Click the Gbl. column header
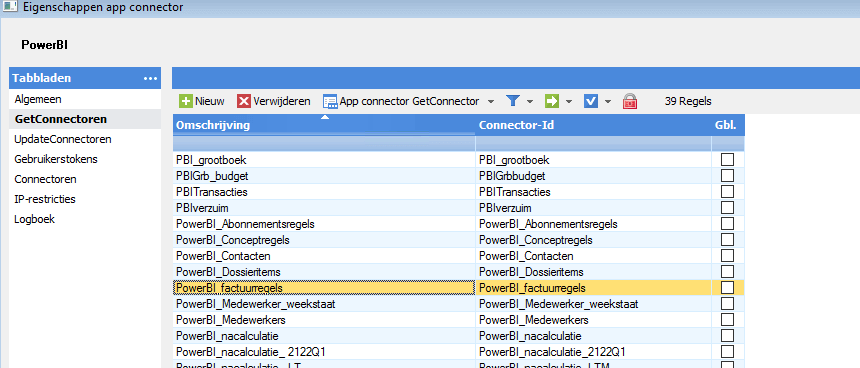The image size is (860, 368). coord(728,125)
